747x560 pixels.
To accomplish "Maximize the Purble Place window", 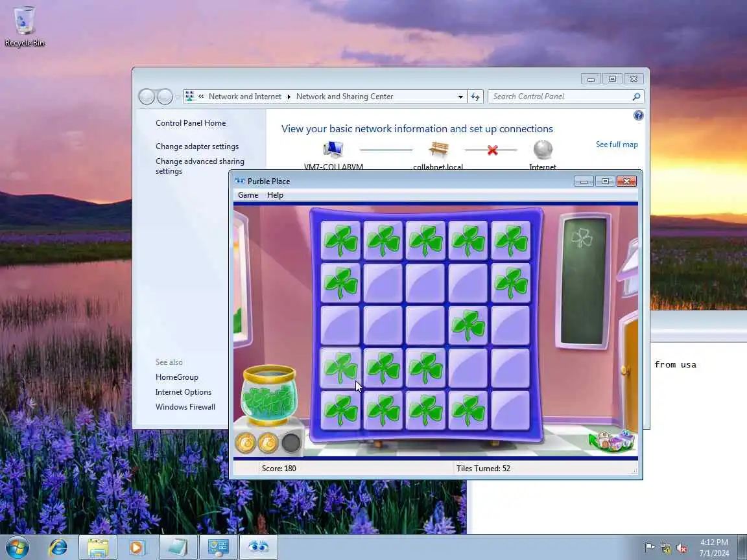I will pos(605,181).
